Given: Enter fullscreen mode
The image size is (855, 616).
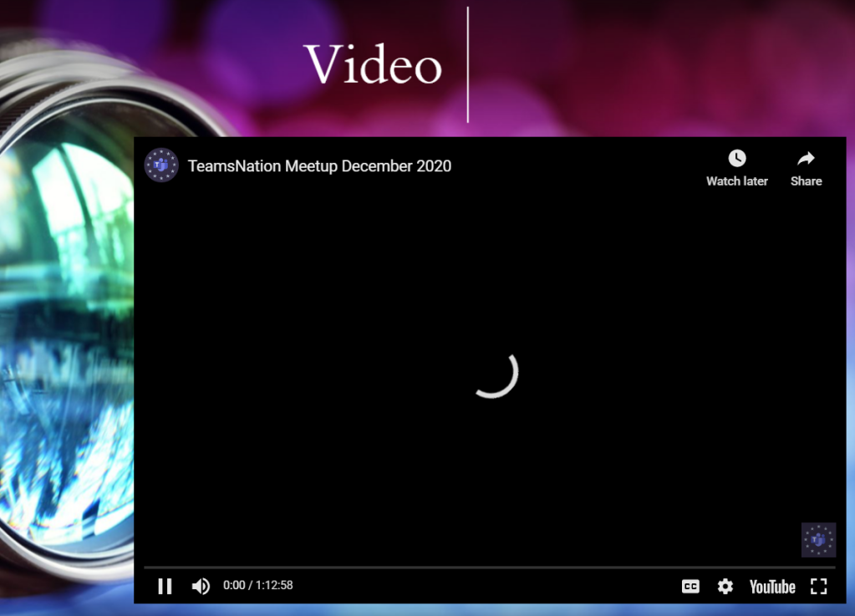Looking at the screenshot, I should [819, 586].
